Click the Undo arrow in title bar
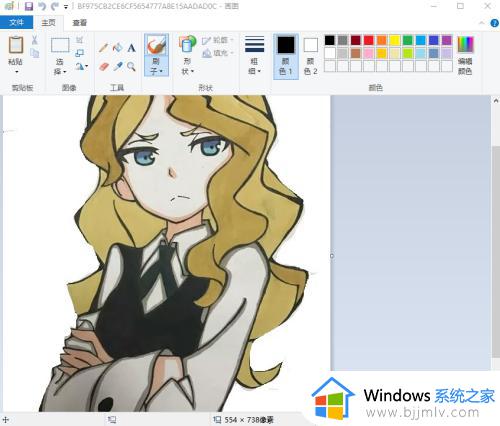The height and width of the screenshot is (426, 500). click(42, 6)
